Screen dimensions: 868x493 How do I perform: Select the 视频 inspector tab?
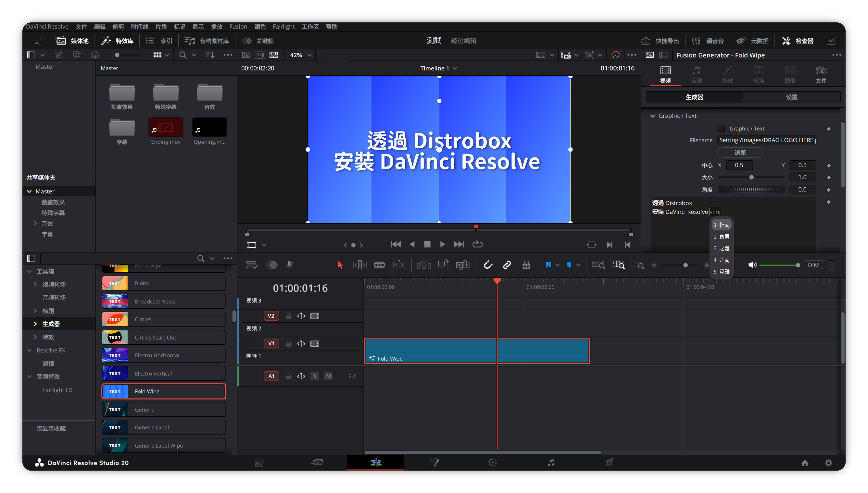pos(665,75)
